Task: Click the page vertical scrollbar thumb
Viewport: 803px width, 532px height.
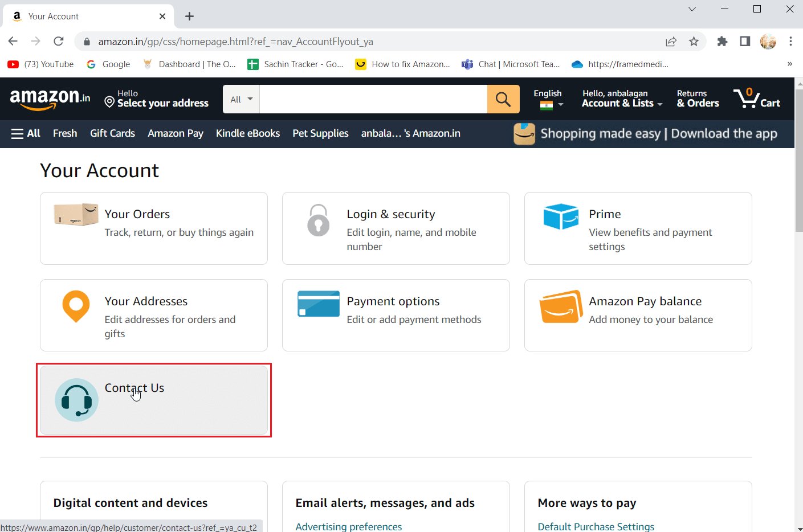Action: 799,160
